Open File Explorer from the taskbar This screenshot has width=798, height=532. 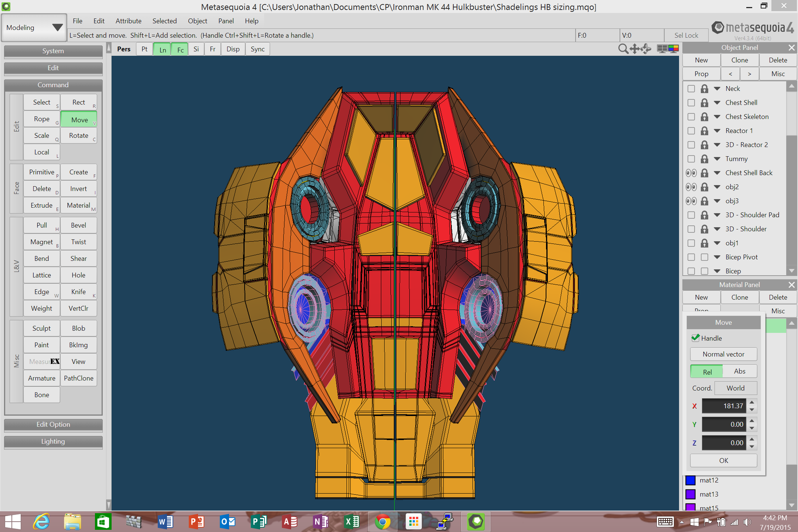coord(72,522)
